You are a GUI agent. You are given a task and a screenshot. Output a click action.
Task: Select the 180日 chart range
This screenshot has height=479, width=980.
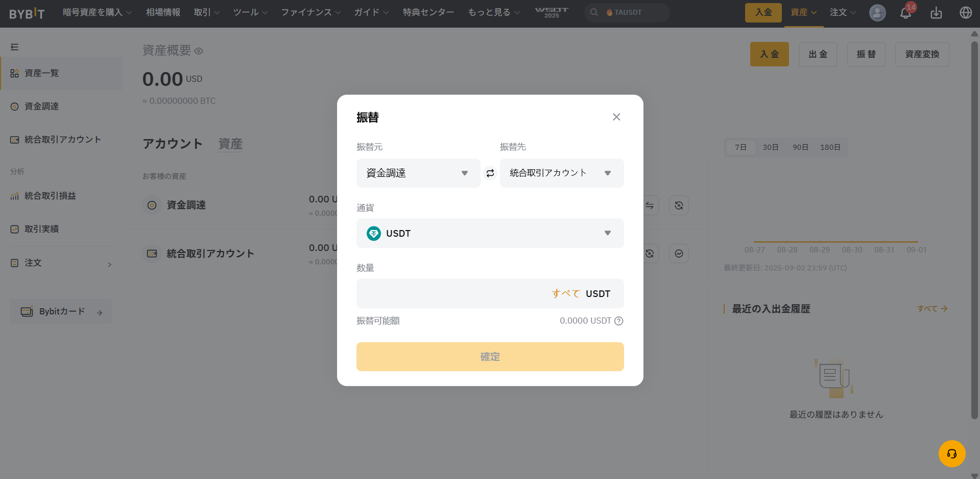coord(830,147)
